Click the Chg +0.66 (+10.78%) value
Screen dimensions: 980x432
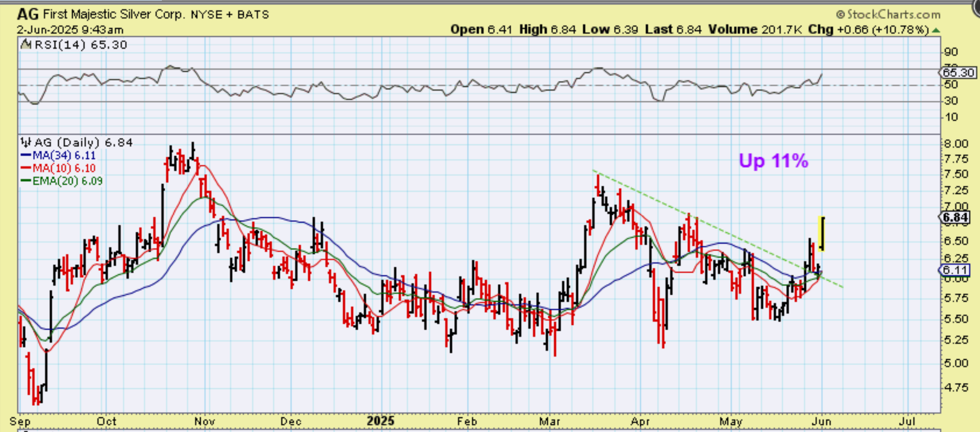point(869,30)
